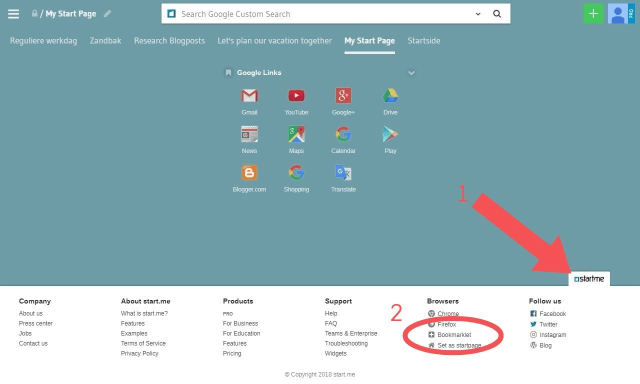Screen dimensions: 640x384
Task: Click the lock icon beside My Start Page
Action: pos(35,13)
